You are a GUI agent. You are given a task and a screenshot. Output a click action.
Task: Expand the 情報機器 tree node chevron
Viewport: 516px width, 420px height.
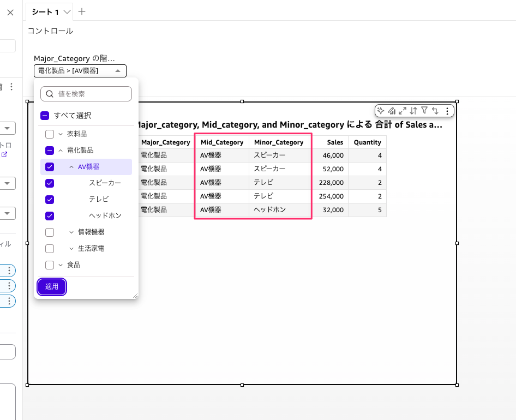pos(71,232)
